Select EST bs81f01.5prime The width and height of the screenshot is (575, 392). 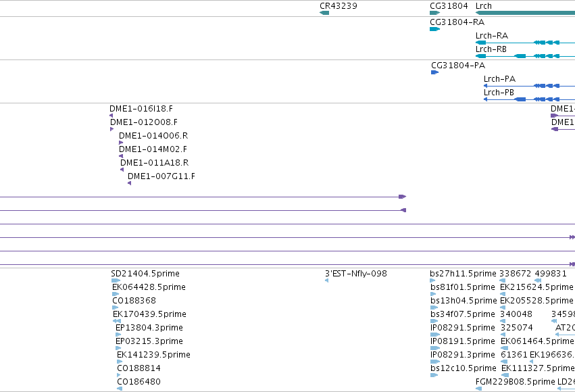point(463,287)
